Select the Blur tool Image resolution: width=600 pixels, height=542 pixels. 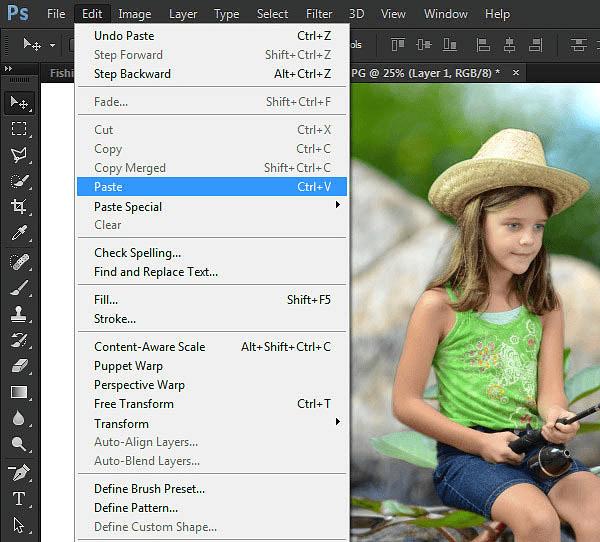pyautogui.click(x=19, y=418)
